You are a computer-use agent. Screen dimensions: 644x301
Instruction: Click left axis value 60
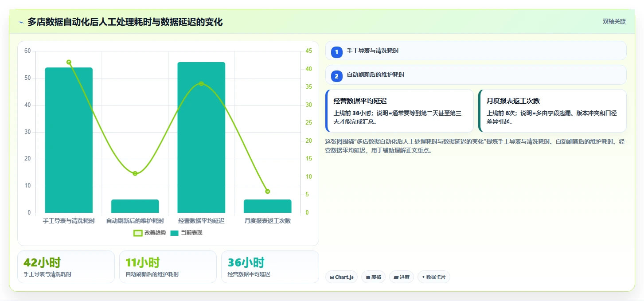click(27, 51)
